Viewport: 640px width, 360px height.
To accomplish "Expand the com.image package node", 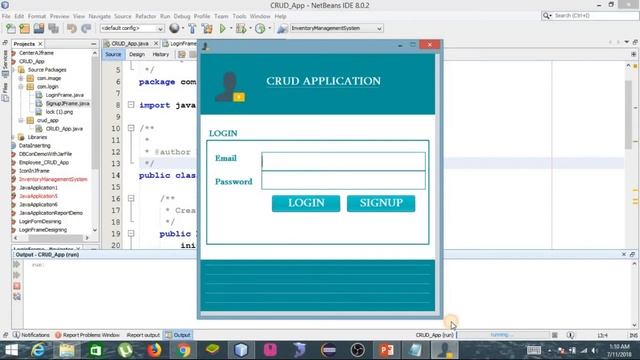I will coord(21,78).
